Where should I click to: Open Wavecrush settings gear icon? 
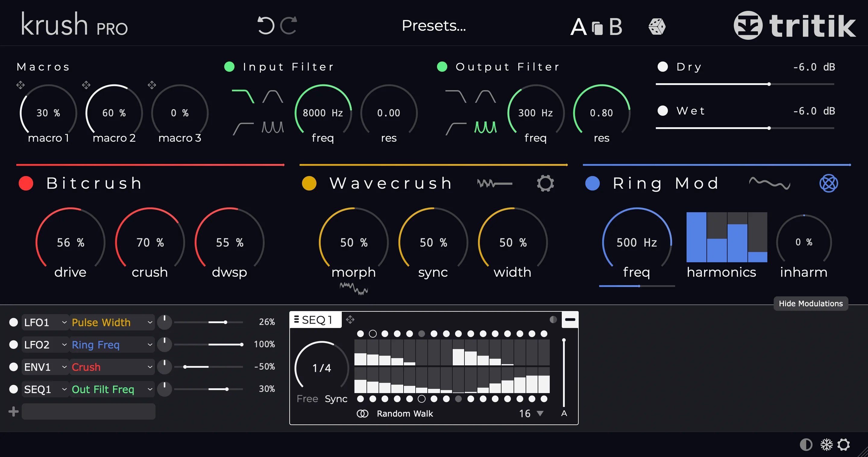(x=545, y=183)
